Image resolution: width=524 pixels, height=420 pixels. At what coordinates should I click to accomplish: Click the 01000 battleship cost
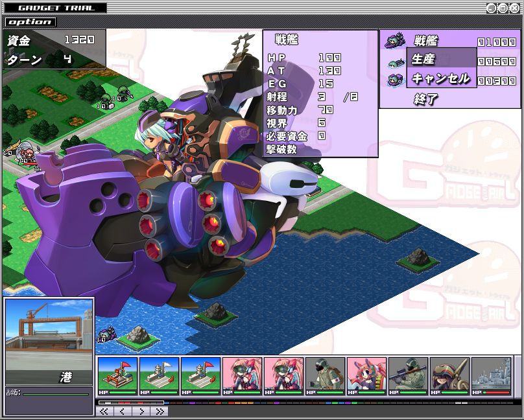point(497,42)
